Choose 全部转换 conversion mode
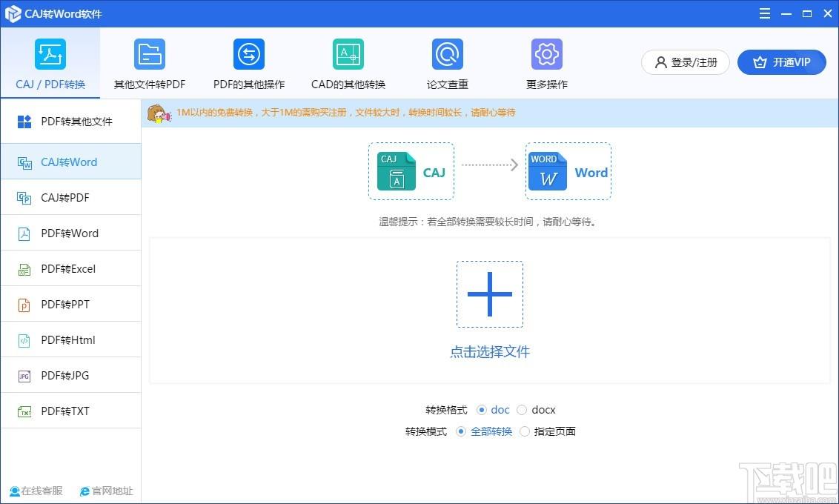Screen dimensions: 839x504 [x=461, y=431]
